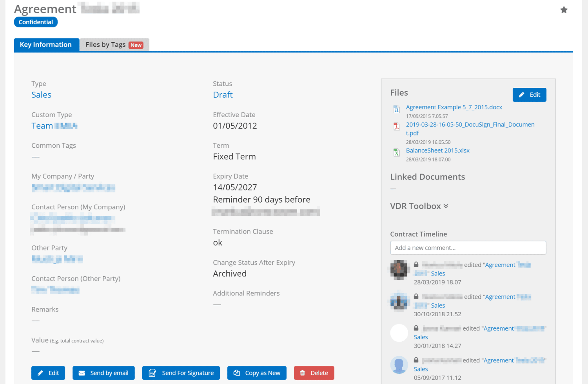
Task: Send the agreement by email
Action: pyautogui.click(x=103, y=373)
